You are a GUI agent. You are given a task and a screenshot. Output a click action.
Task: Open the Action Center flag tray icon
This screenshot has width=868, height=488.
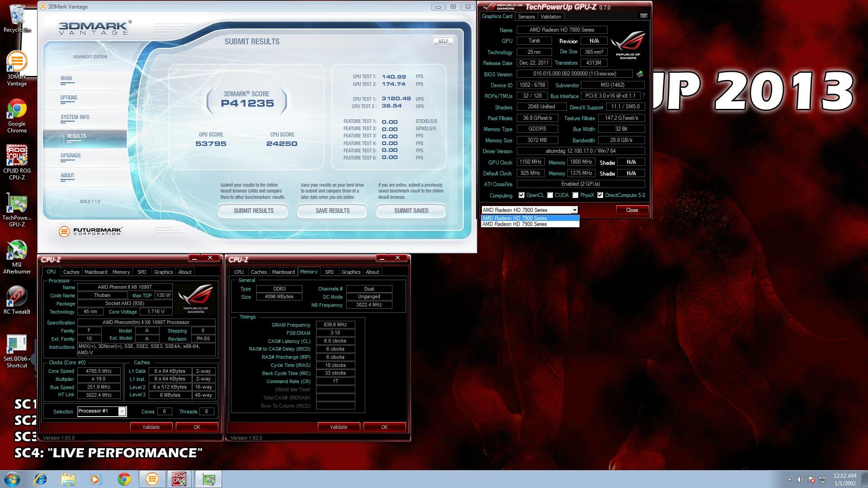pyautogui.click(x=811, y=479)
